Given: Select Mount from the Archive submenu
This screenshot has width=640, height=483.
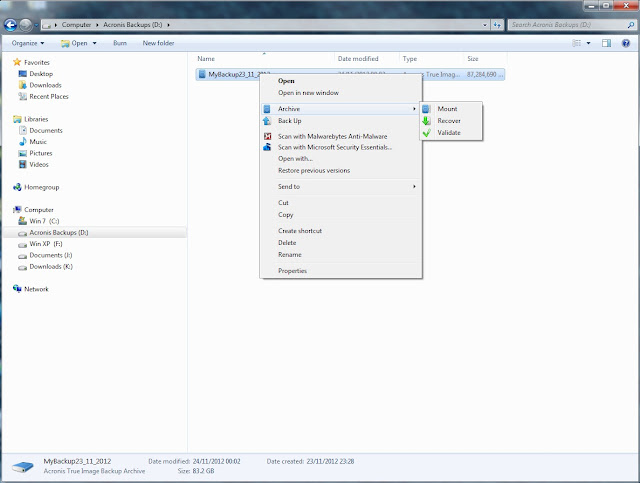Looking at the screenshot, I should tap(447, 109).
